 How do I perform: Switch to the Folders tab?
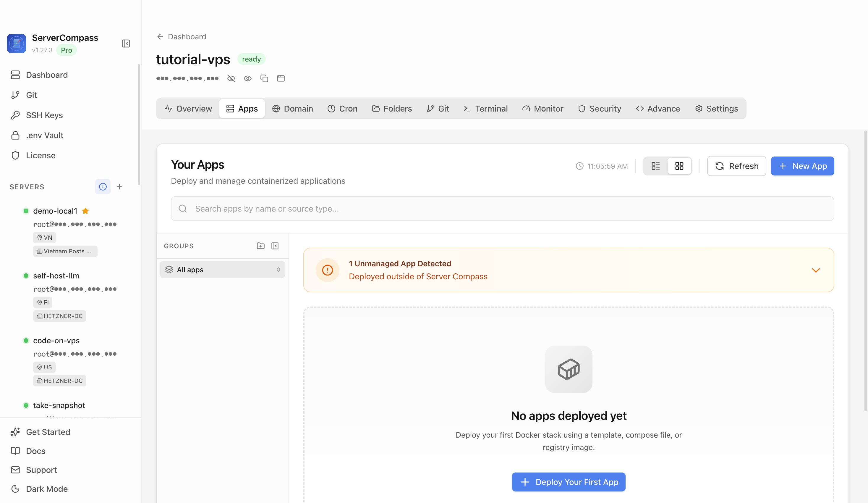[392, 109]
